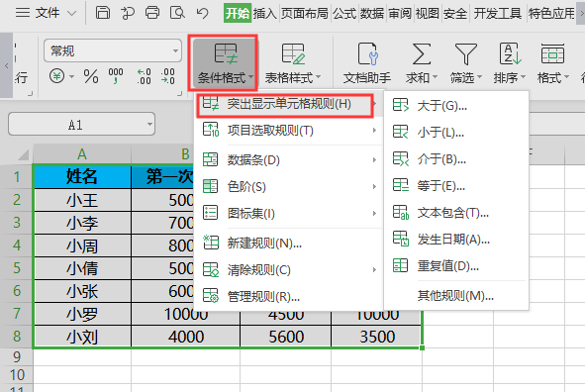This screenshot has width=585, height=392.
Task: Go to the 审阅 tab
Action: pos(400,14)
